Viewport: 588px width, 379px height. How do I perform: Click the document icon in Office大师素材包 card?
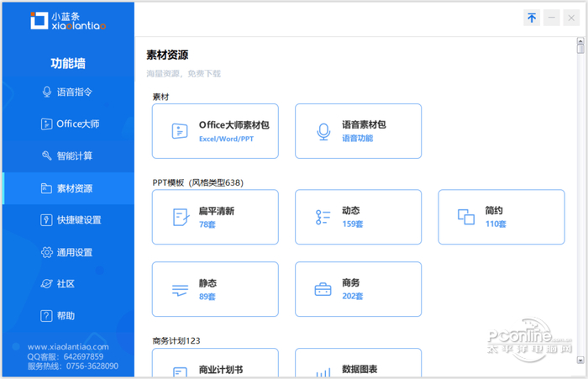pos(180,131)
